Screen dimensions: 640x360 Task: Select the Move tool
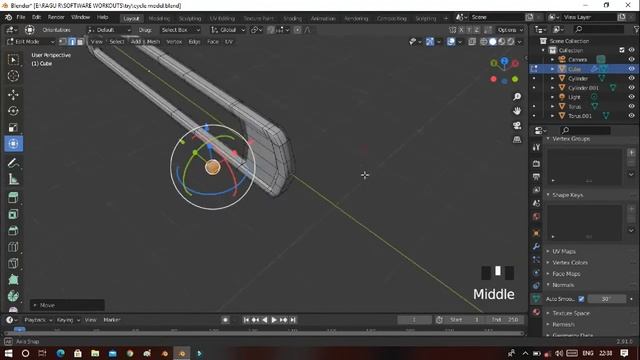[x=13, y=95]
